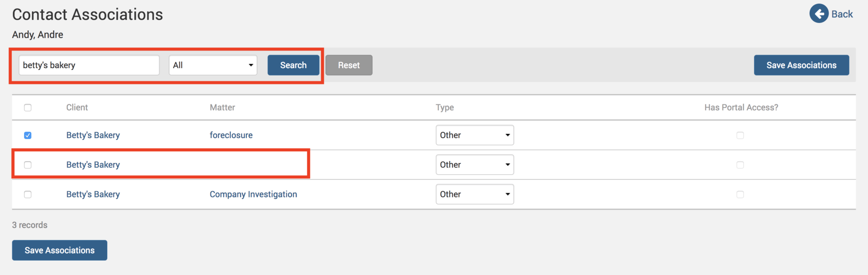868x275 pixels.
Task: Check the Betty's Bakery row without matter
Action: 28,165
